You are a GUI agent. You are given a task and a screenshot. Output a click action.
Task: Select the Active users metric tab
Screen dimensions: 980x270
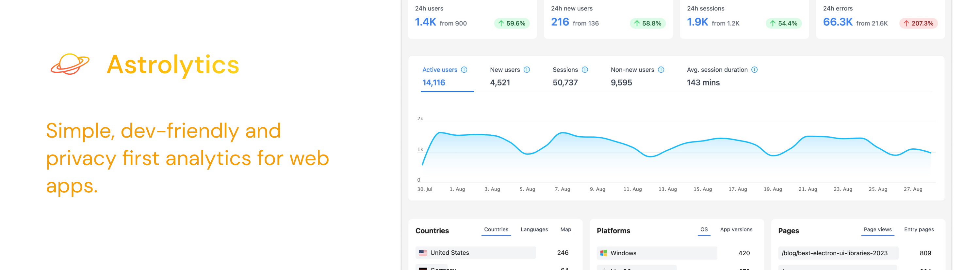click(x=448, y=76)
